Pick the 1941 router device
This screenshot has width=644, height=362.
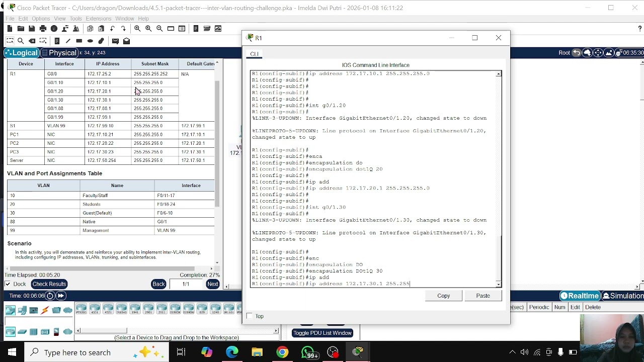(135, 309)
